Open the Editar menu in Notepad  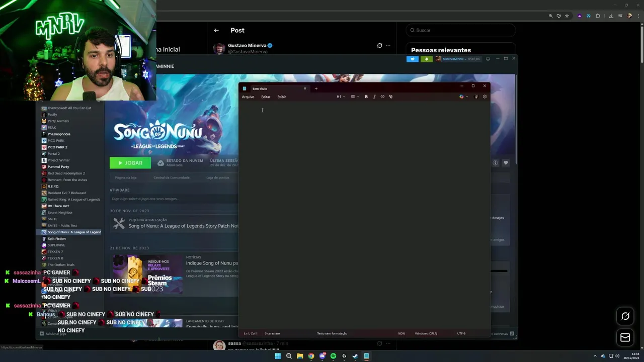click(266, 97)
